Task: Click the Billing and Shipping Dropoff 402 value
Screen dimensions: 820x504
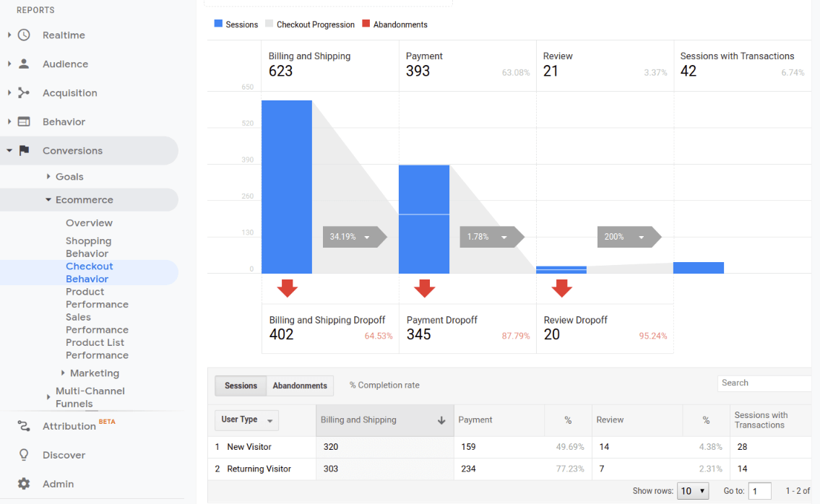Action: coord(281,334)
